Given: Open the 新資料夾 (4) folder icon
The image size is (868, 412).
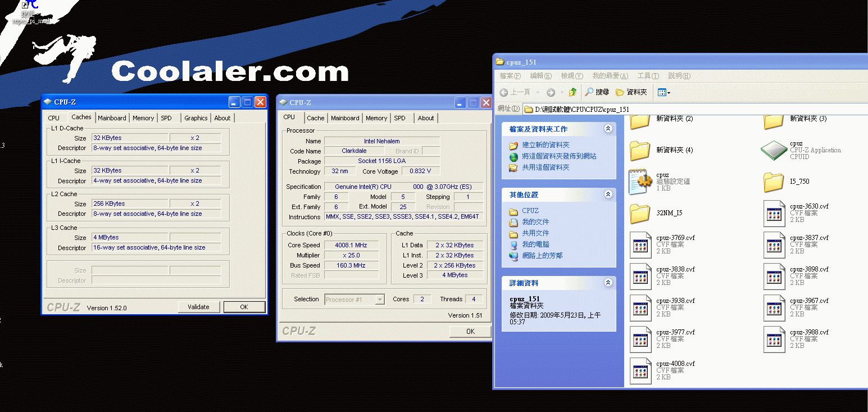Looking at the screenshot, I should click(639, 150).
